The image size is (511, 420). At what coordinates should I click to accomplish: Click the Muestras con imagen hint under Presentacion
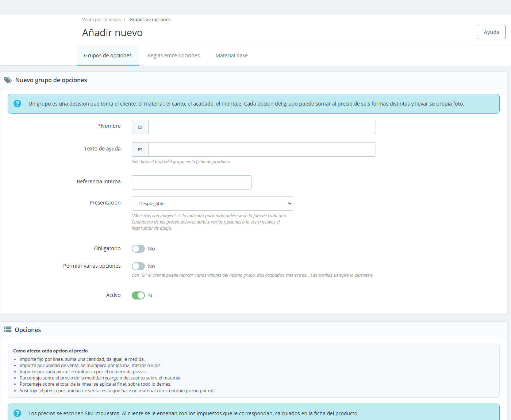210,222
